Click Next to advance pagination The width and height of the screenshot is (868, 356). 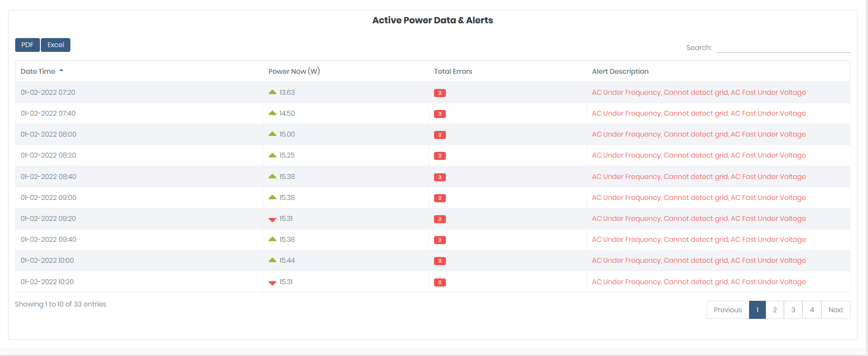pos(835,310)
